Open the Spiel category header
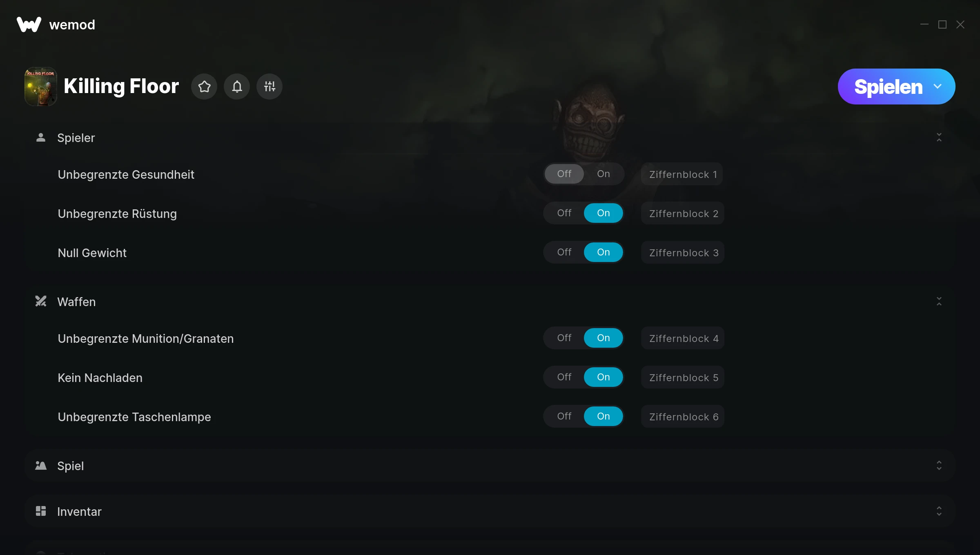 490,466
